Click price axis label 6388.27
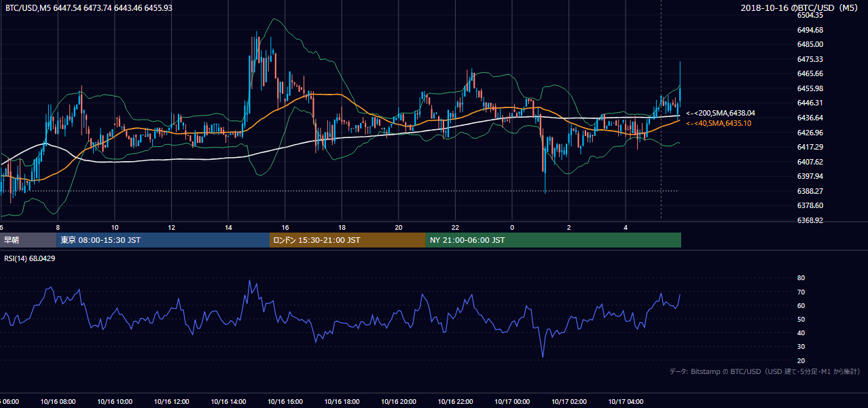This screenshot has height=408, width=868. pos(810,191)
